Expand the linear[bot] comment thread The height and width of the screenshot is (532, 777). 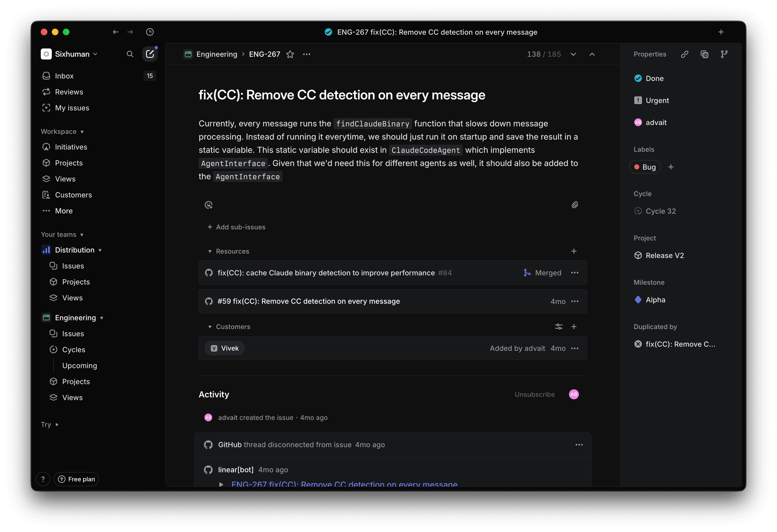click(221, 485)
